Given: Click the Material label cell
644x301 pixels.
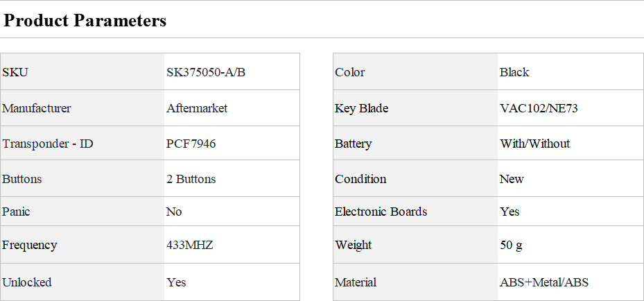Looking at the screenshot, I should [415, 282].
